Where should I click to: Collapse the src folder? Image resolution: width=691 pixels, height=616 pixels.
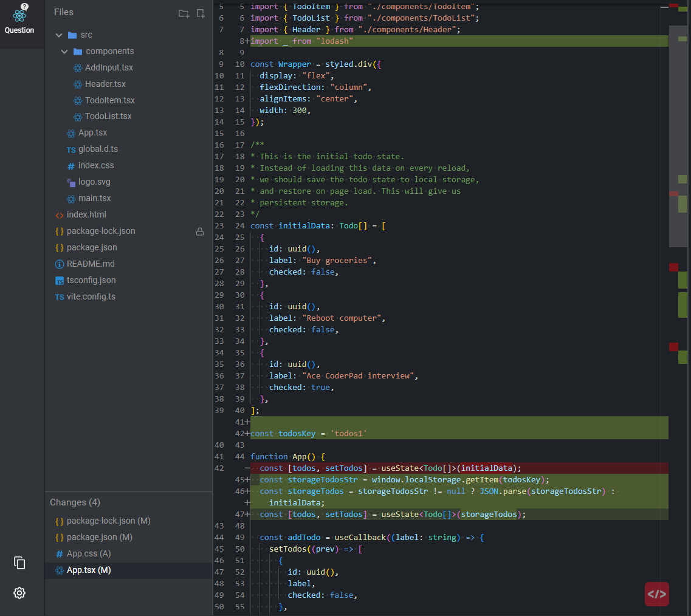pyautogui.click(x=58, y=35)
